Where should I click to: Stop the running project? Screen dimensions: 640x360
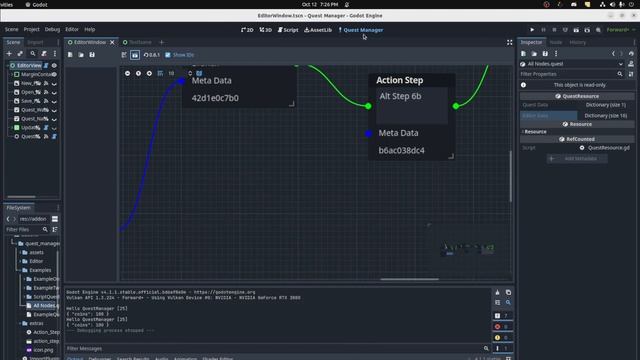[x=554, y=30]
